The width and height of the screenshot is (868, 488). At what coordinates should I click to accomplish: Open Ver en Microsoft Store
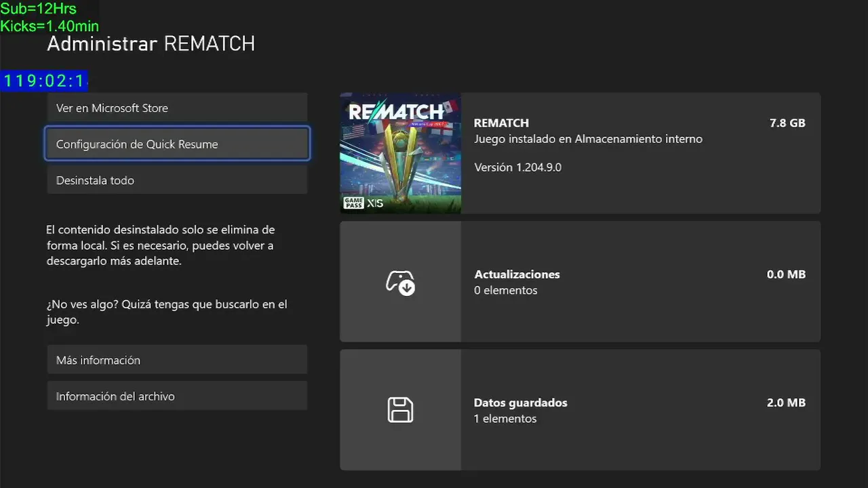tap(177, 108)
